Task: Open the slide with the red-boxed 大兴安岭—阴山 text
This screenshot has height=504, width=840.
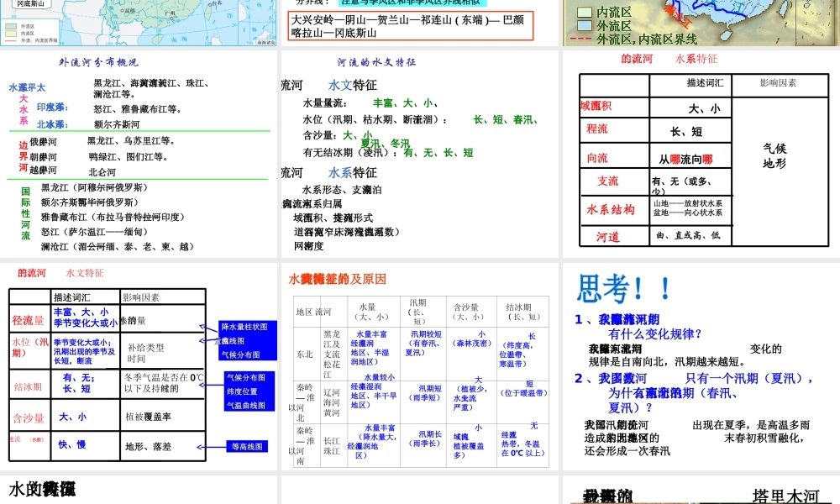Action: click(419, 23)
